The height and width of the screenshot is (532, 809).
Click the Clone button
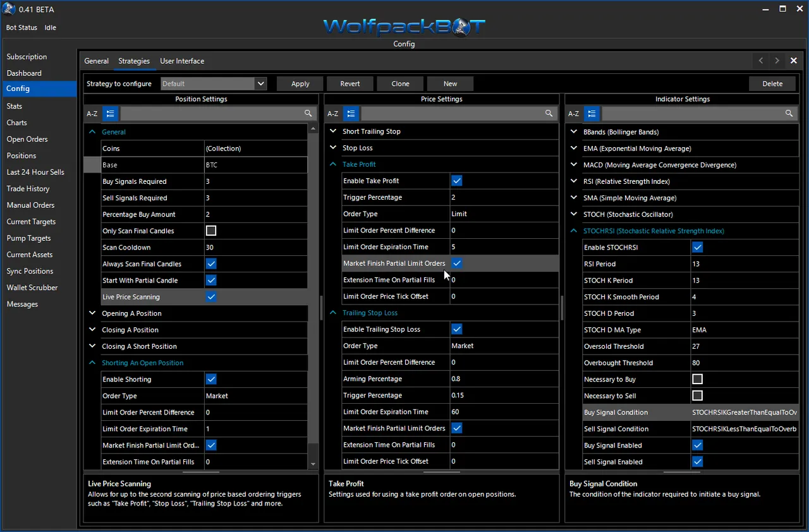click(400, 83)
